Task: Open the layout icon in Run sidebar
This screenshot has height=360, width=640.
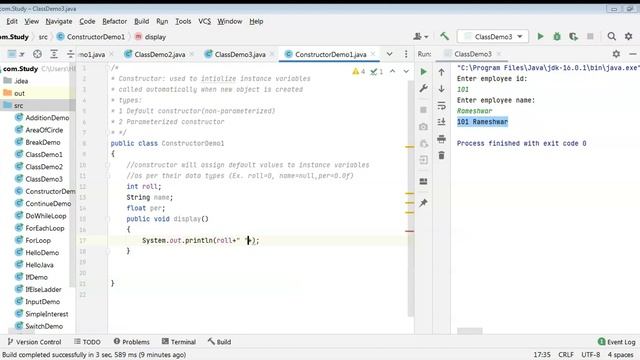Action: click(423, 181)
